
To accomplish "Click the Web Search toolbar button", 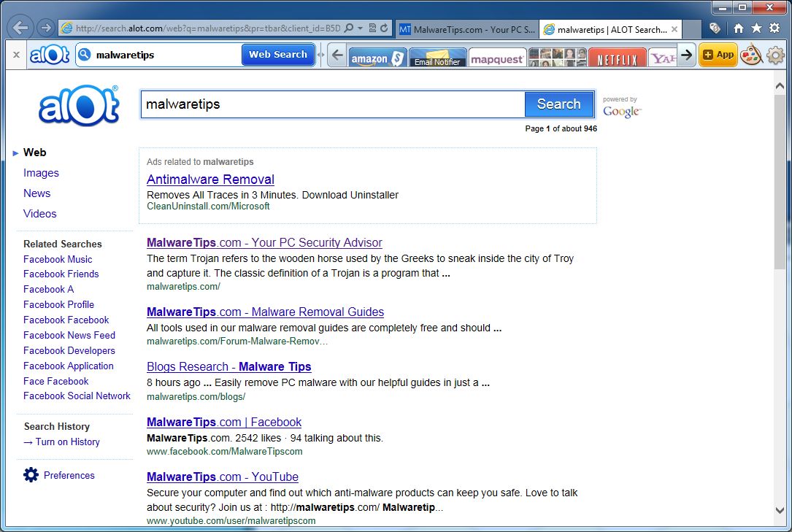I will tap(278, 55).
